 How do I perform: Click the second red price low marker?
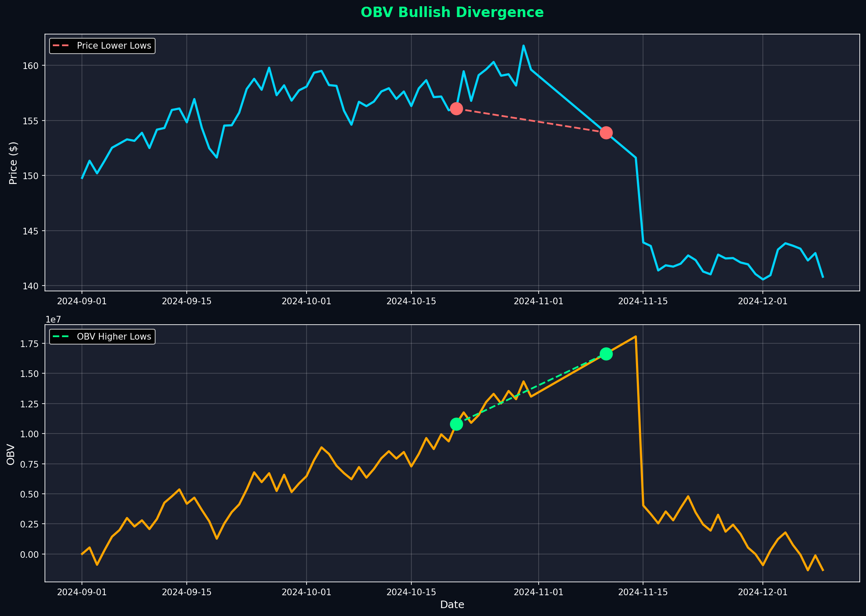pyautogui.click(x=606, y=133)
